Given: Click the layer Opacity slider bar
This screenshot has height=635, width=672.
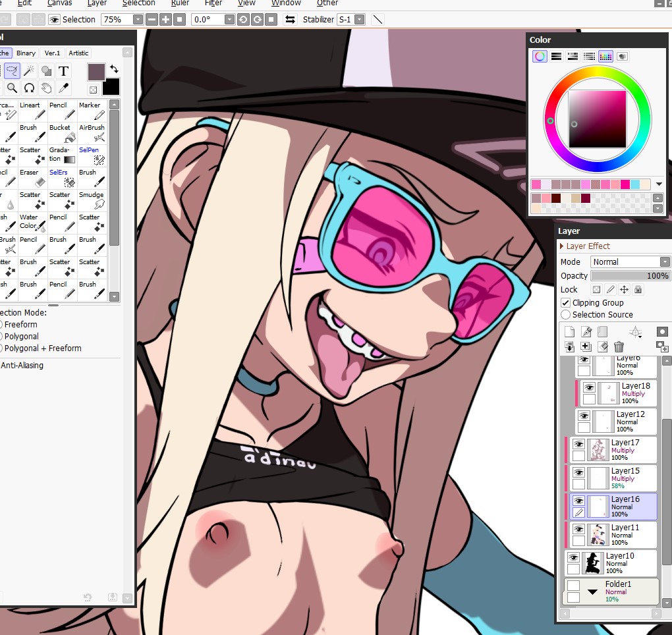Looking at the screenshot, I should [x=630, y=275].
